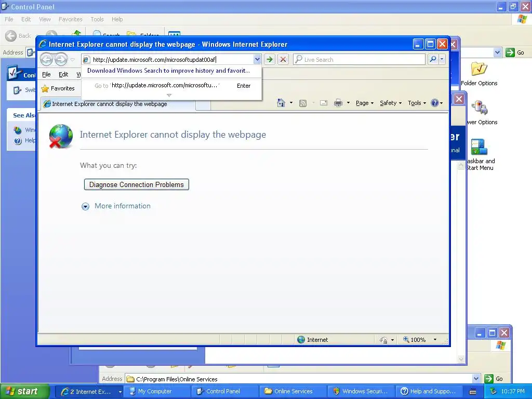The image size is (532, 399).
Task: Open the Tools menu in IE command bar
Action: [x=417, y=103]
